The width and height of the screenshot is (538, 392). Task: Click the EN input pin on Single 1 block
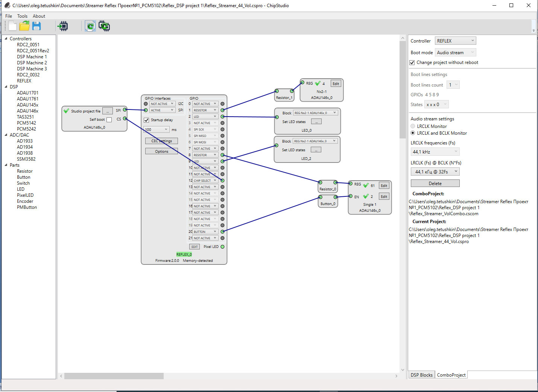pos(351,196)
